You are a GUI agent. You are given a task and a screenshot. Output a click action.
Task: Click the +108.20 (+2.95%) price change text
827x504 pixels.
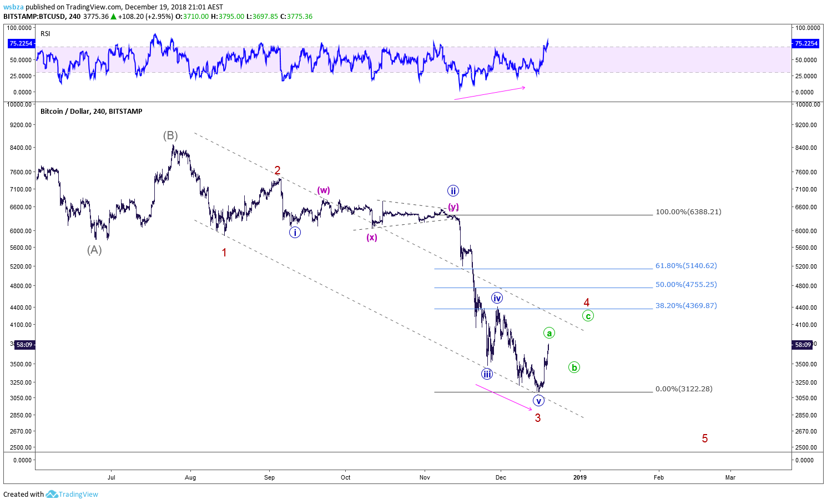pyautogui.click(x=145, y=16)
